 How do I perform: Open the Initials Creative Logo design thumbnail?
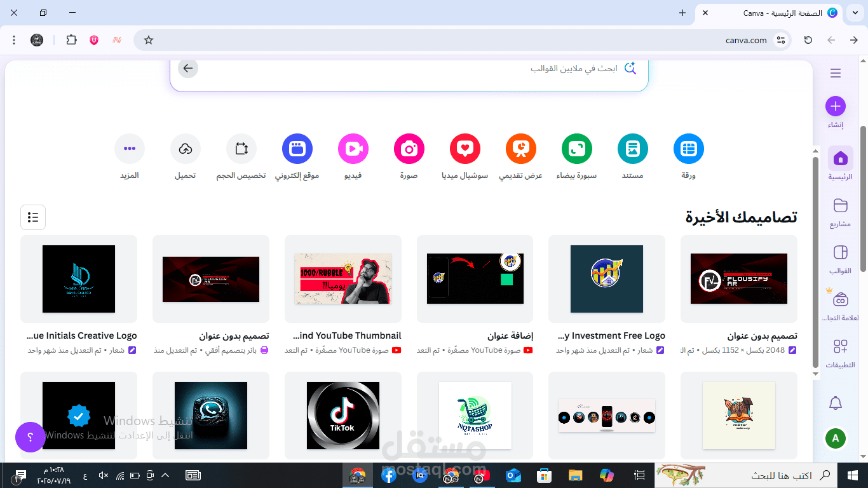(x=79, y=279)
